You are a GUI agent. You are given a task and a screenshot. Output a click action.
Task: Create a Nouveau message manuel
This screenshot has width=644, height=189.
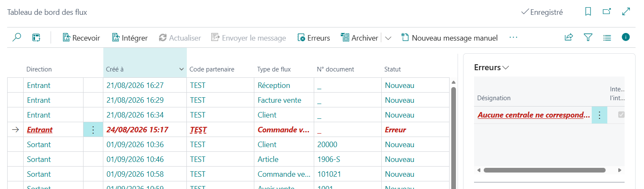tap(449, 38)
